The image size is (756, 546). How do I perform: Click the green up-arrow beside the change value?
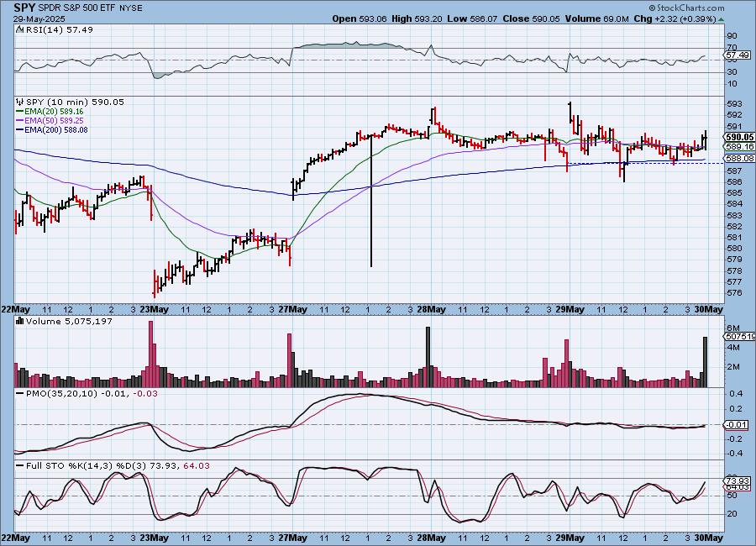(721, 19)
